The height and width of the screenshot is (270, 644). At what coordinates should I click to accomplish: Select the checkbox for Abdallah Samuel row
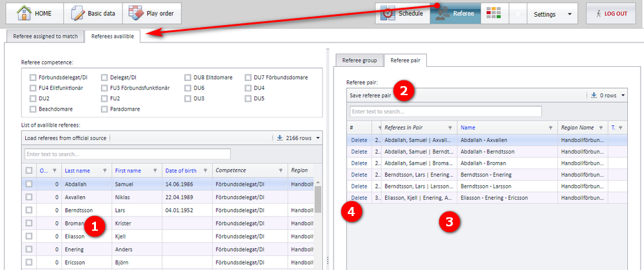pyautogui.click(x=29, y=184)
